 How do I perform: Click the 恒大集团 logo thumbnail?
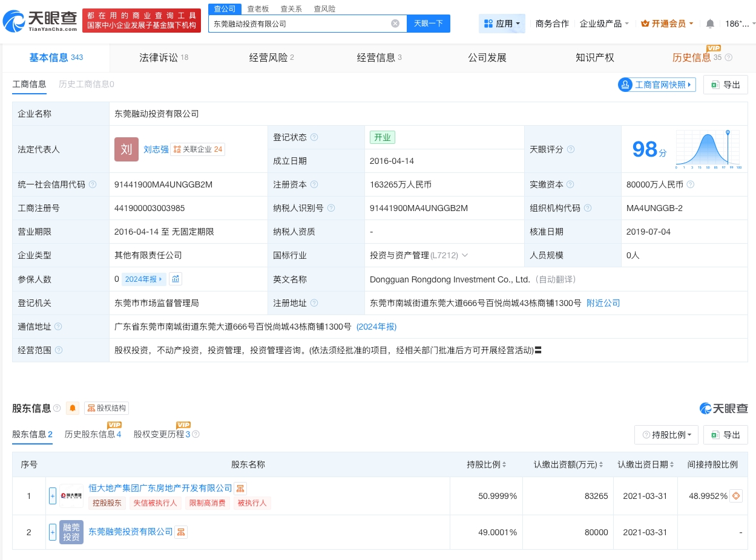pyautogui.click(x=71, y=495)
